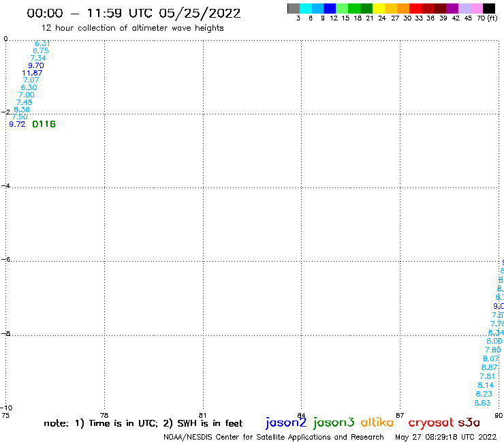
Task: Click the altika satellite legend label
Action: pos(377,423)
